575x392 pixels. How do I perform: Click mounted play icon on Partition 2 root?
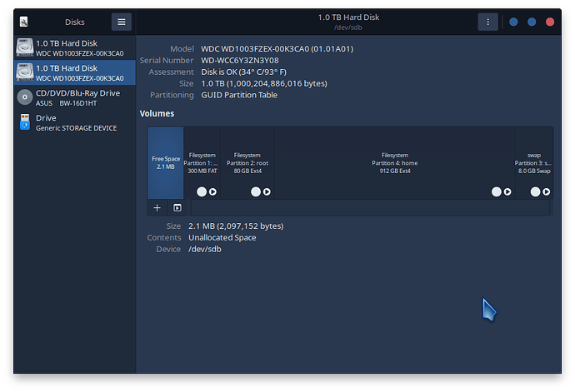pos(267,191)
